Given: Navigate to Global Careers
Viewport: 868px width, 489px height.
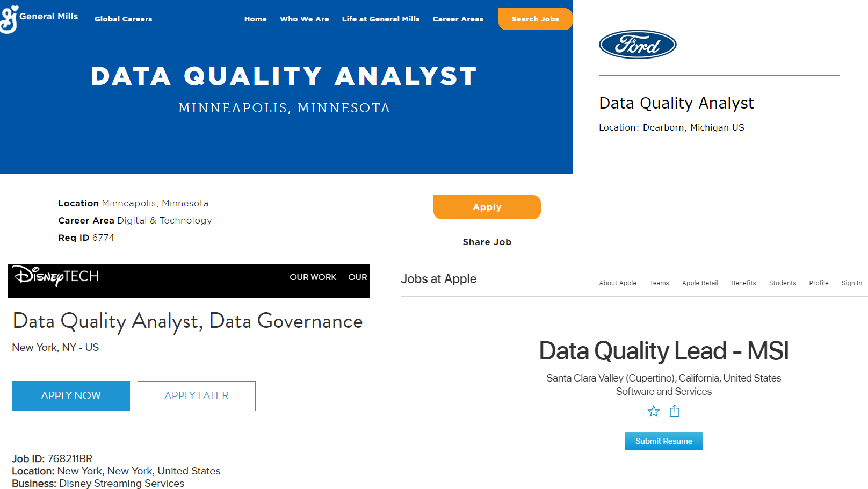Looking at the screenshot, I should point(123,19).
